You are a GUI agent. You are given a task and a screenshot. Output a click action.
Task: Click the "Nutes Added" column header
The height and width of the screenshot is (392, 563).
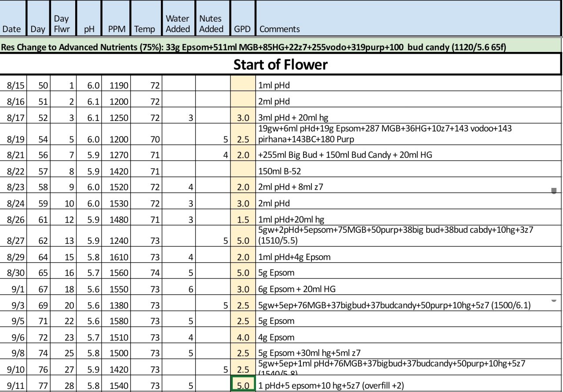(x=212, y=18)
